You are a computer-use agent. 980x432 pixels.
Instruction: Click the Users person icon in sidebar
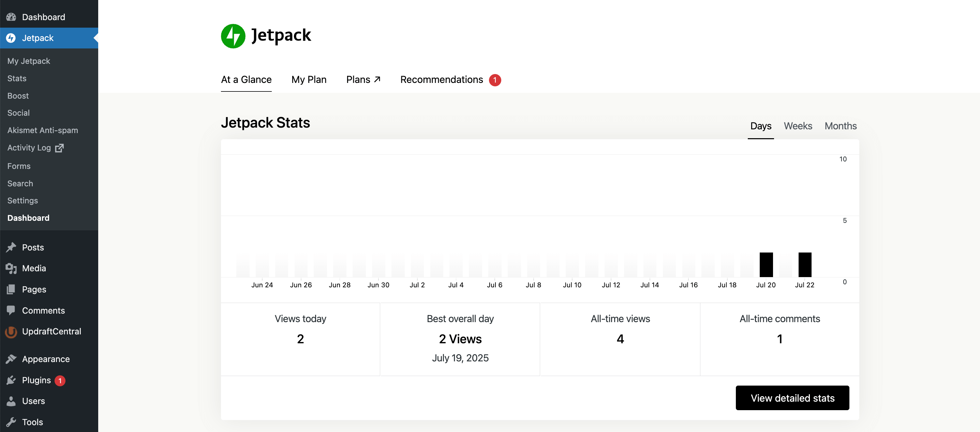[x=11, y=401]
